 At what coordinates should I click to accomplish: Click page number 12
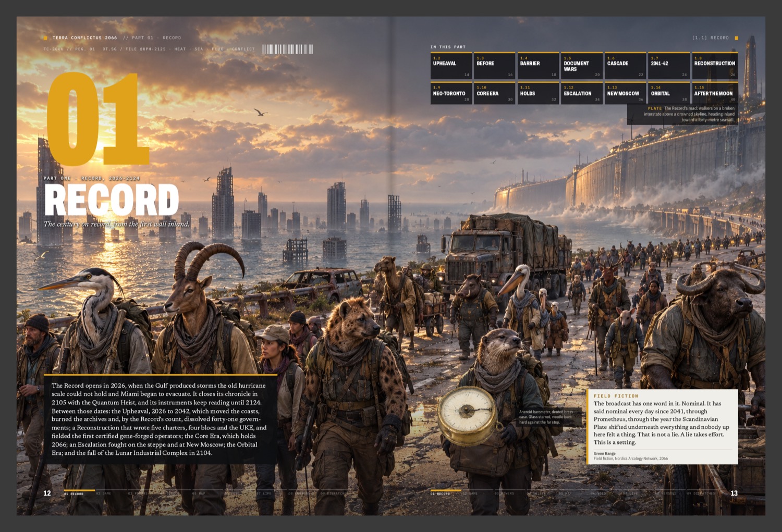pos(47,493)
